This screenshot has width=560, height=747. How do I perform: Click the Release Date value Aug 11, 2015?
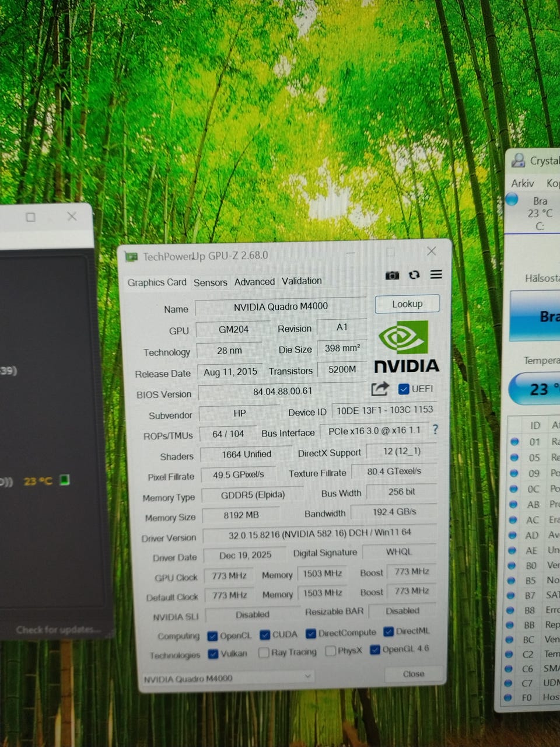pos(230,372)
